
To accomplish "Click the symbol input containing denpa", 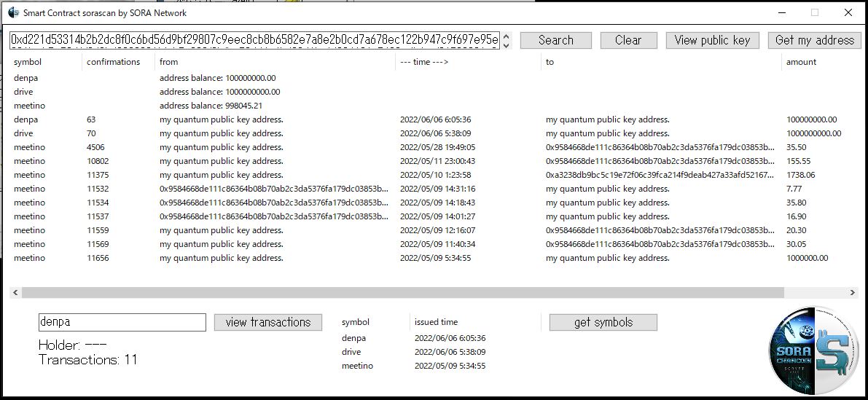I will (x=122, y=322).
